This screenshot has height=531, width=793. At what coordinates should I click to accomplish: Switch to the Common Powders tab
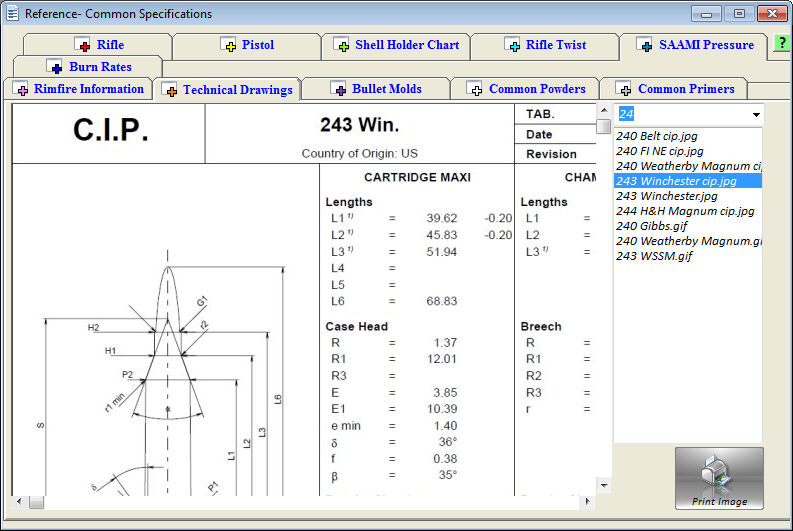525,89
